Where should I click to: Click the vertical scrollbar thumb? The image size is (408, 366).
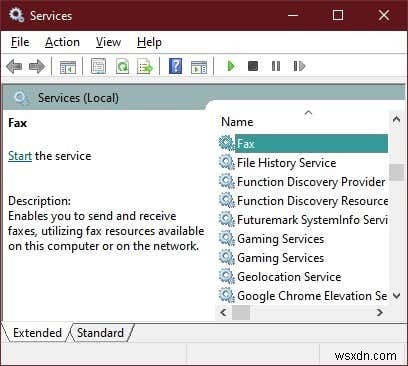396,172
